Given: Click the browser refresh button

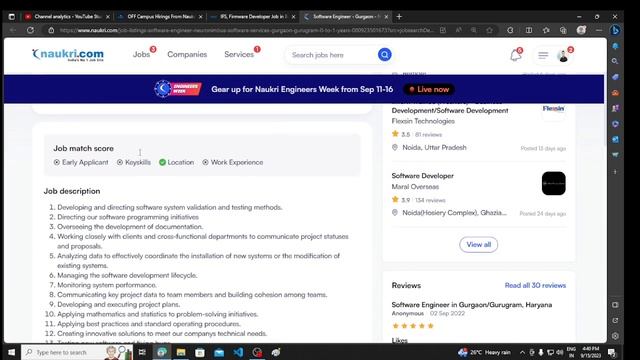Looking at the screenshot, I should point(30,30).
